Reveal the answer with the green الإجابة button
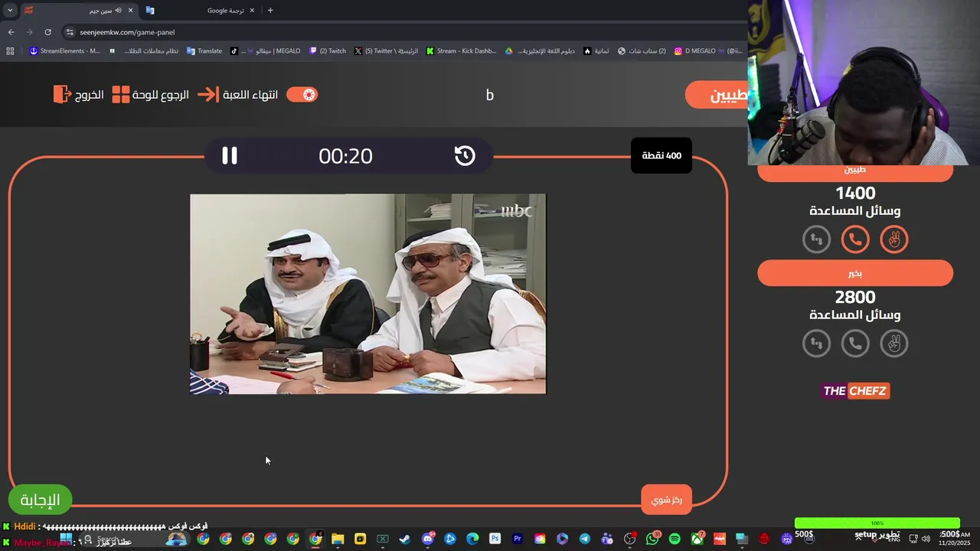980x551 pixels. 40,500
